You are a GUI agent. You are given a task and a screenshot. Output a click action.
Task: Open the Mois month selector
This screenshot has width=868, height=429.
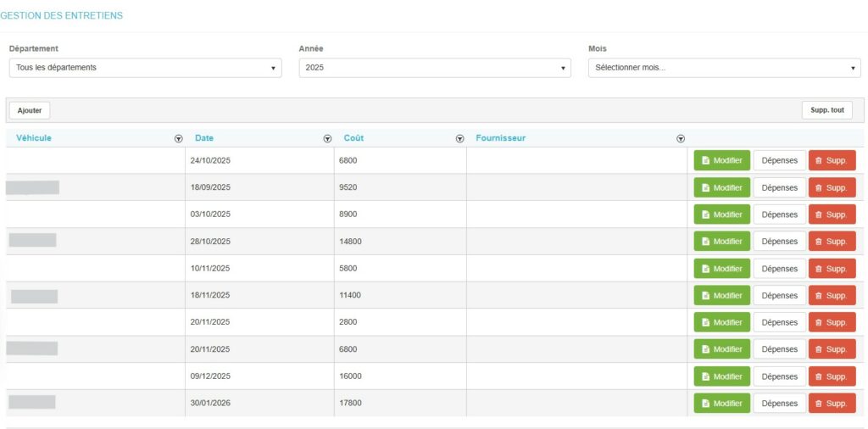[x=724, y=68]
